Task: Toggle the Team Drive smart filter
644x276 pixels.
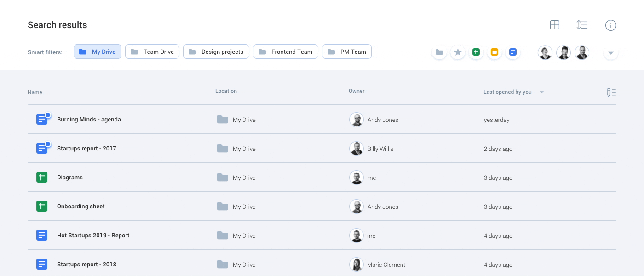Action: click(x=152, y=52)
